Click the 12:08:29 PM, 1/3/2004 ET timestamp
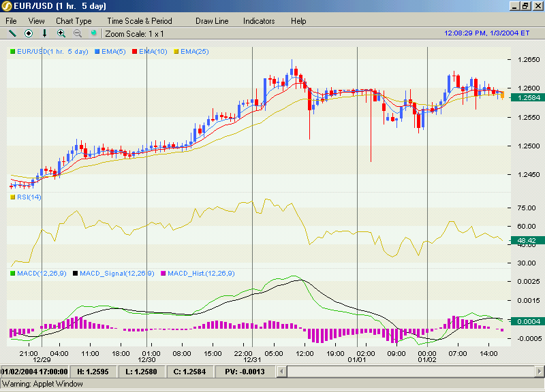The height and width of the screenshot is (392, 545). coord(486,33)
